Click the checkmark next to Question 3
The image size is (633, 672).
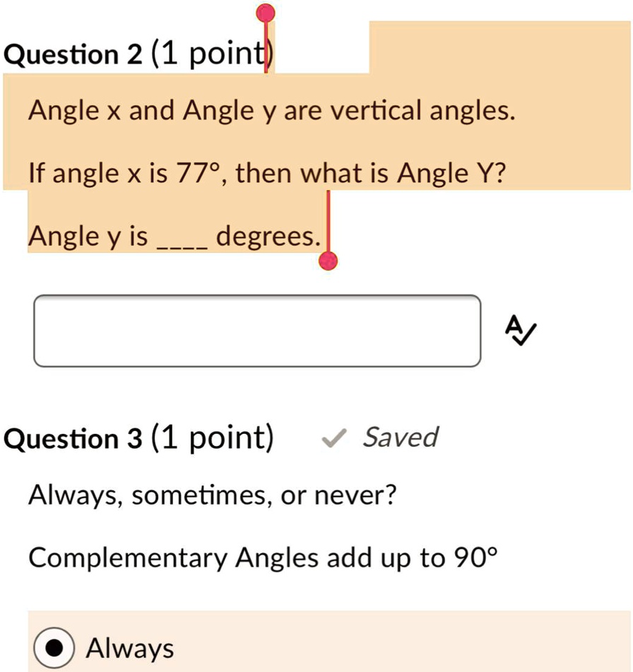[x=334, y=438]
